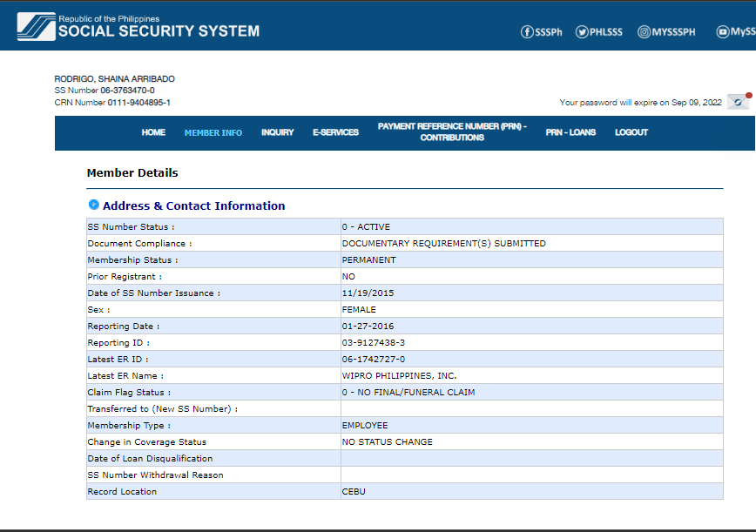This screenshot has height=532, width=756.
Task: Click the blue arrow beside Address & Contact Information
Action: [93, 205]
